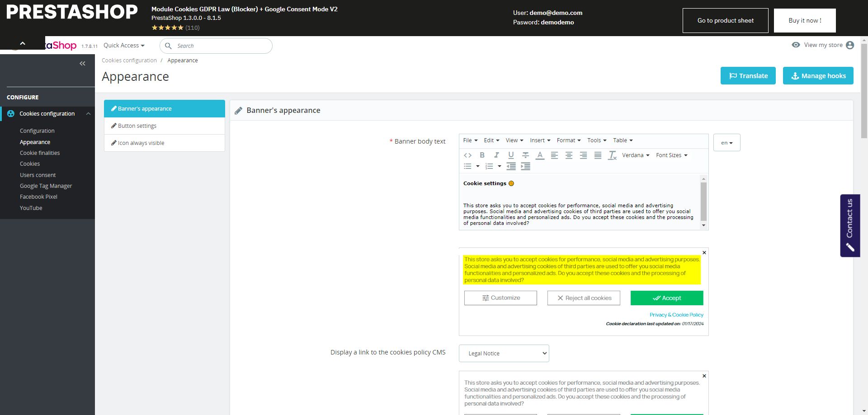Click the pencil icon beside the panel title
This screenshot has height=415, width=868.
(239, 111)
